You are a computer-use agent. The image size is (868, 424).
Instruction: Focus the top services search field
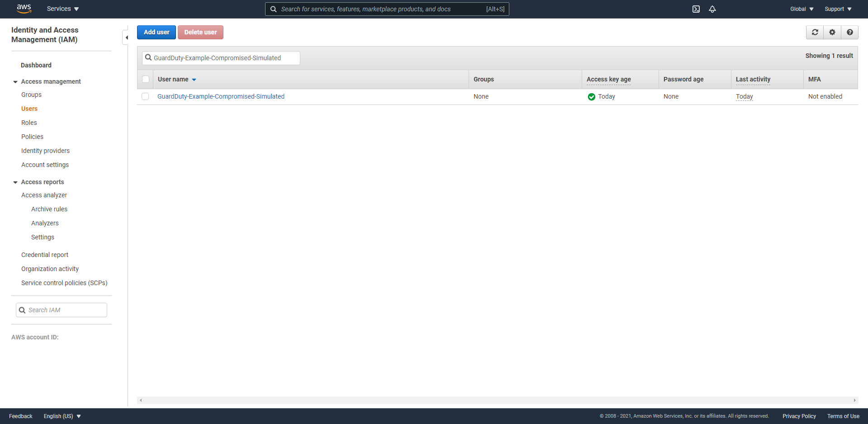[x=387, y=9]
